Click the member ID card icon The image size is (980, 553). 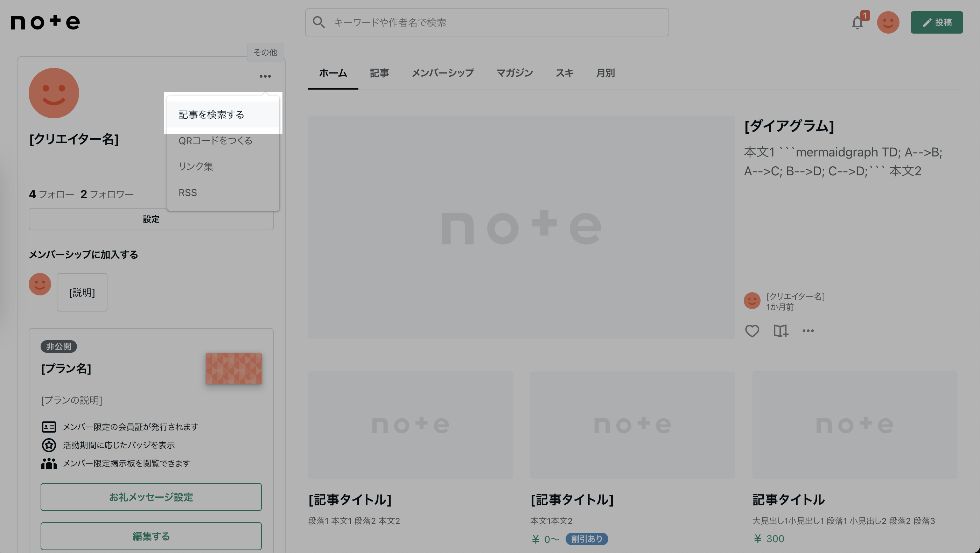tap(49, 427)
